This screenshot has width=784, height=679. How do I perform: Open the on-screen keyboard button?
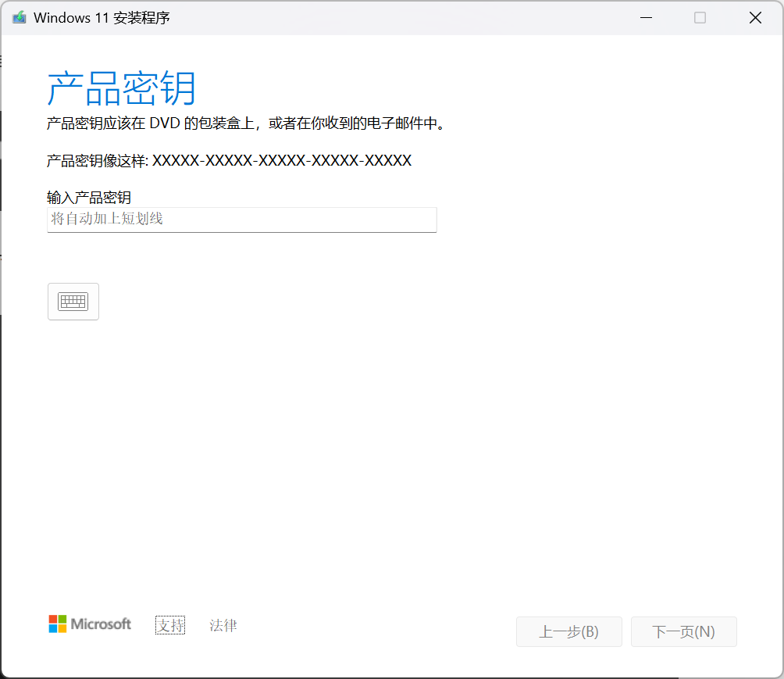pos(73,302)
